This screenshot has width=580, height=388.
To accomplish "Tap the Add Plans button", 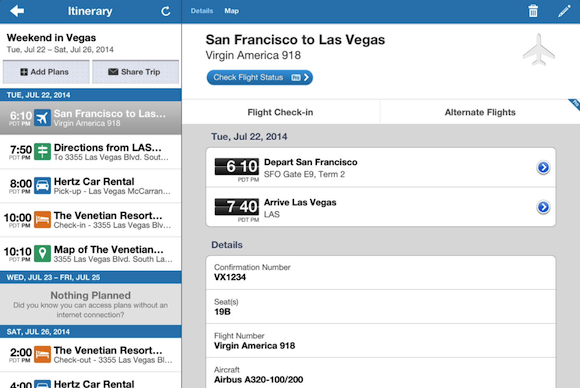I will (46, 72).
